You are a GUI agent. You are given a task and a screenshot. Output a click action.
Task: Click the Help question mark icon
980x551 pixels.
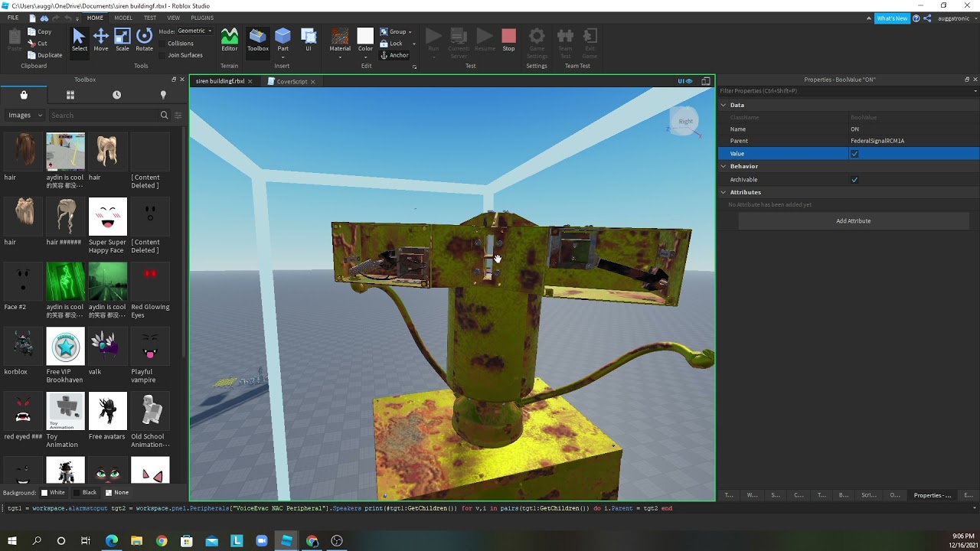916,18
